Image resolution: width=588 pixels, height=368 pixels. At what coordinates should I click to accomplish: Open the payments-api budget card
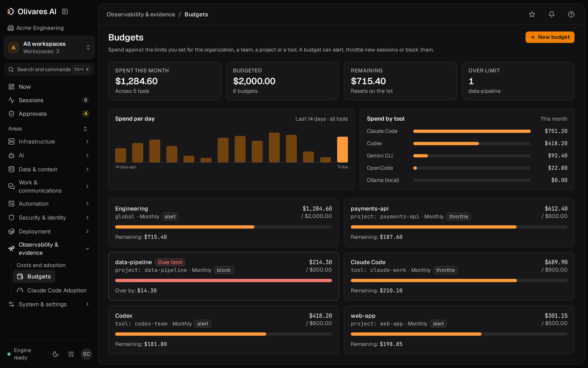[x=459, y=222]
